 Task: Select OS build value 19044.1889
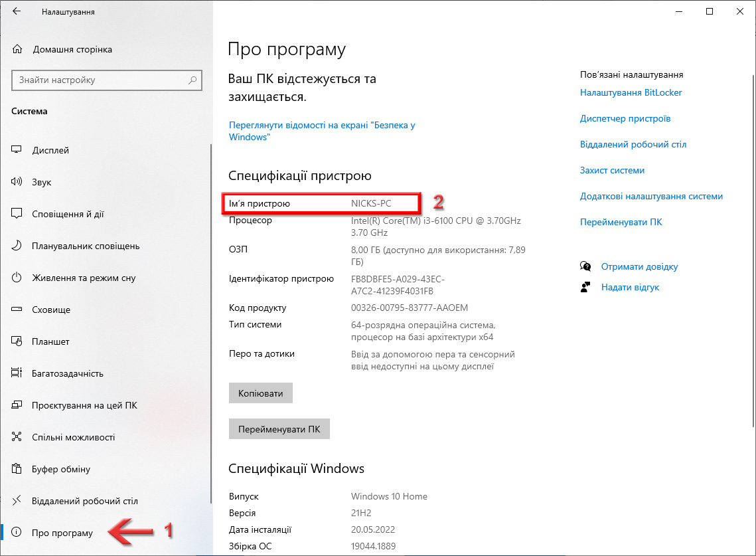click(373, 546)
